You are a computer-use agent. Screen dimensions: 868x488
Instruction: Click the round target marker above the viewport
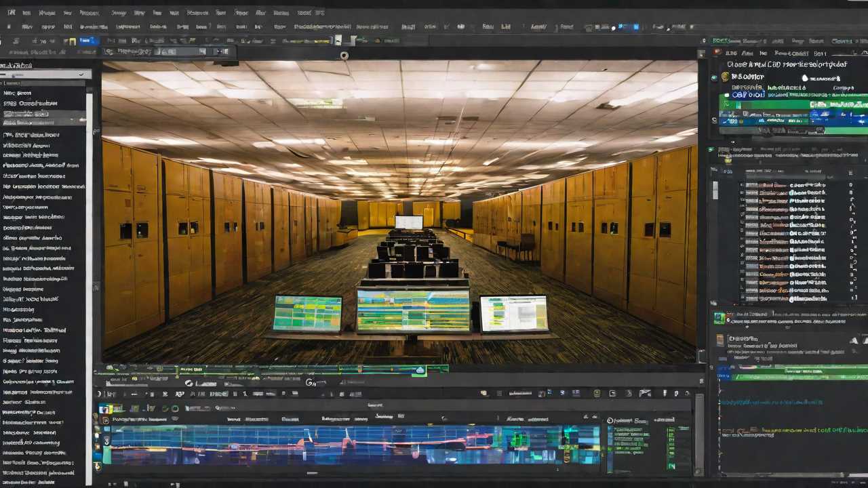344,56
